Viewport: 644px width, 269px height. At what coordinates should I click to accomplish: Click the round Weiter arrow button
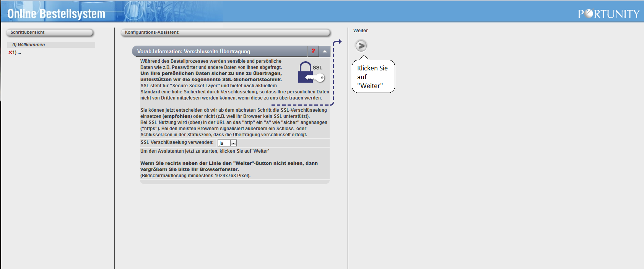click(361, 46)
